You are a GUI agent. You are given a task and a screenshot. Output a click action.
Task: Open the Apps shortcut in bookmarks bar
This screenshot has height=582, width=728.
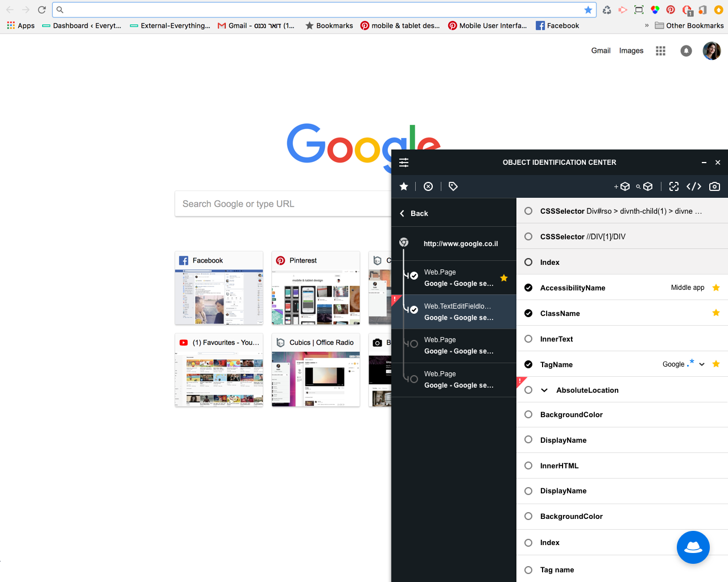point(20,26)
